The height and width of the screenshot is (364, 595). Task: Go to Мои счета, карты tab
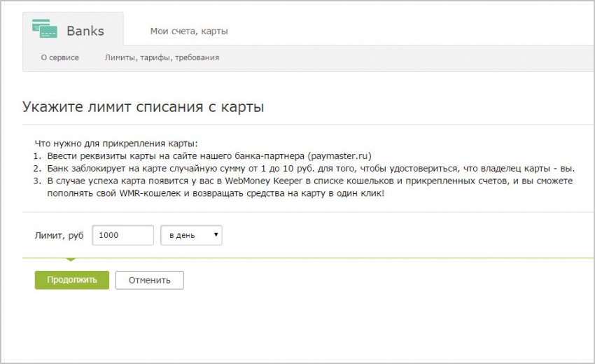pyautogui.click(x=189, y=31)
